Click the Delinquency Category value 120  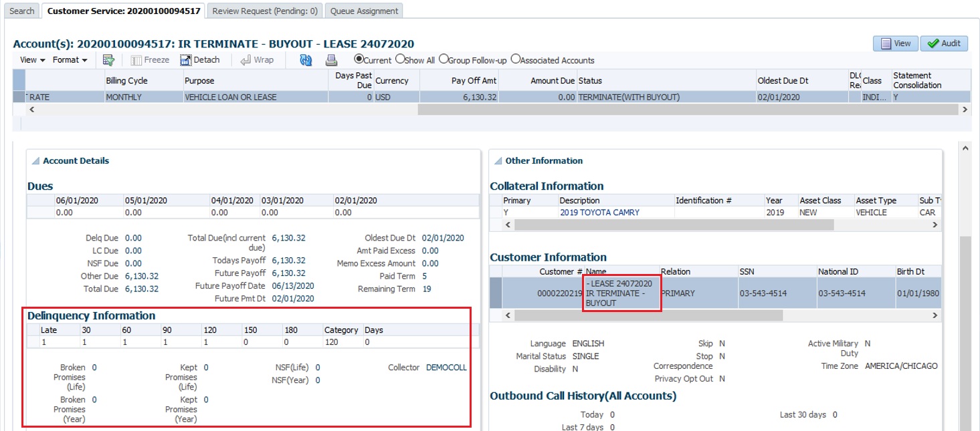point(331,342)
